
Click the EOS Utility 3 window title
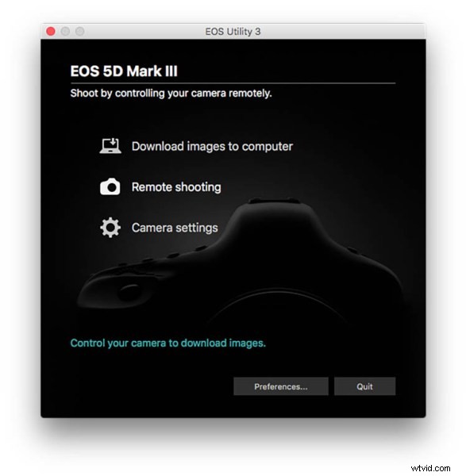233,32
